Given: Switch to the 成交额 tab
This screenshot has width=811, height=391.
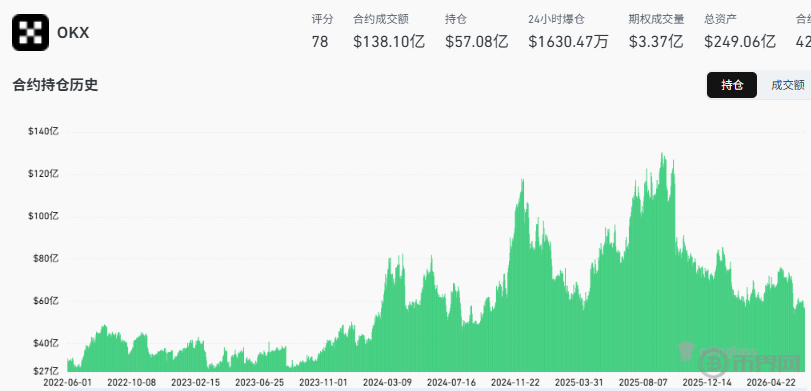Looking at the screenshot, I should coord(787,85).
